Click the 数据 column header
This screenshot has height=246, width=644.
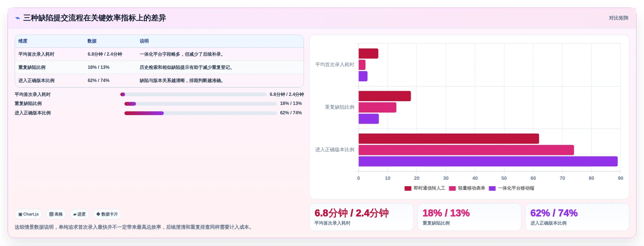[92, 41]
